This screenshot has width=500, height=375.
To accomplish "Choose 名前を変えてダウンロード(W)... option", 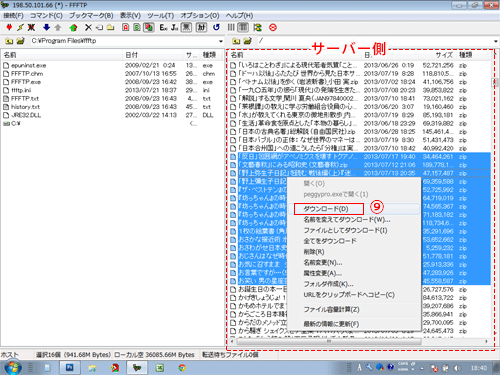I will 353,220.
